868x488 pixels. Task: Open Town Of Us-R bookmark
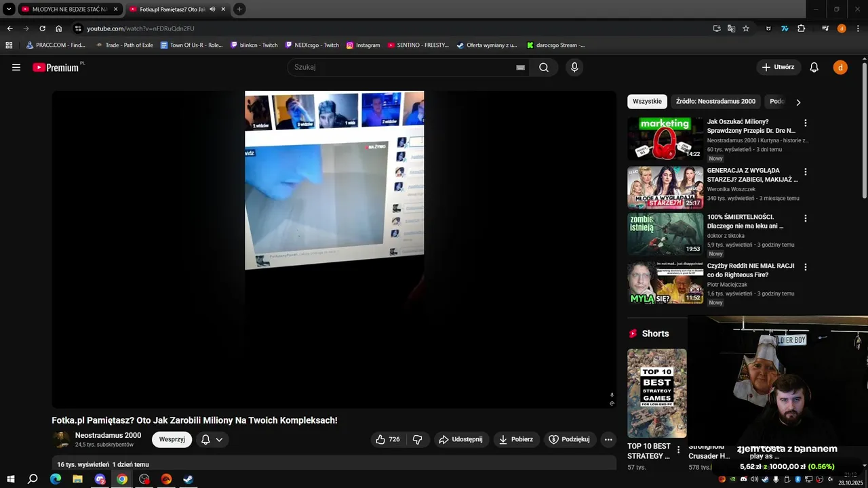(191, 45)
